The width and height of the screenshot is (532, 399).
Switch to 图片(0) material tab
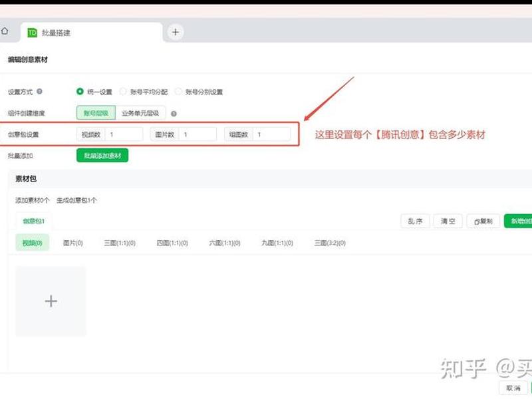[x=73, y=243]
